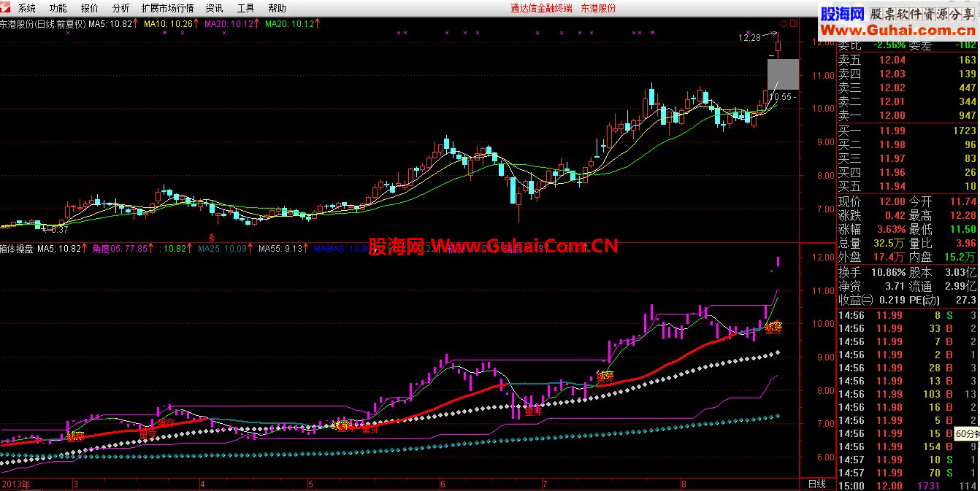The image size is (980, 491).
Task: Click the 买二 11.98 order row
Action: click(908, 144)
